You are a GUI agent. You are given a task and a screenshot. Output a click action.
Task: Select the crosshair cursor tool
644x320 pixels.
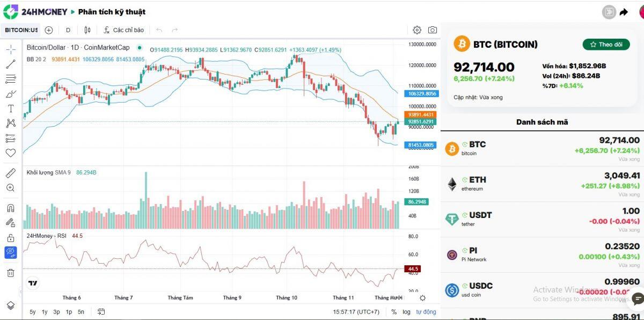tap(10, 49)
